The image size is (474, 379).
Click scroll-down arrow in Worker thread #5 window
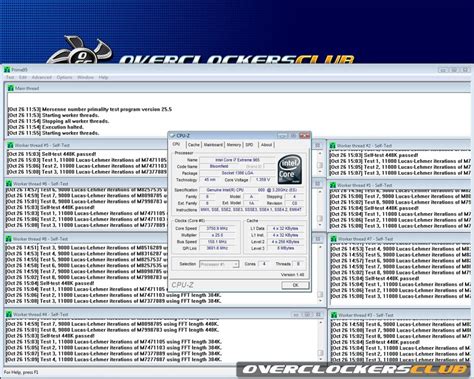tap(320, 172)
